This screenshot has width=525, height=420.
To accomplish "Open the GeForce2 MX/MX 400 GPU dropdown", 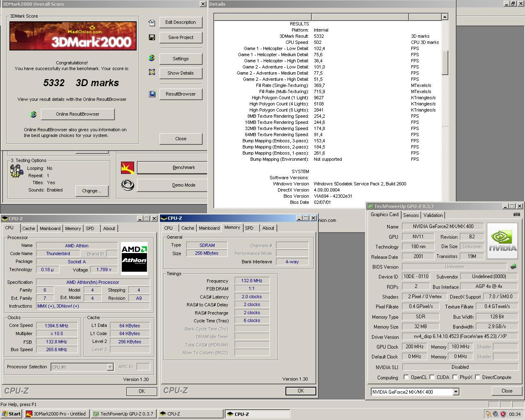I will (455, 392).
